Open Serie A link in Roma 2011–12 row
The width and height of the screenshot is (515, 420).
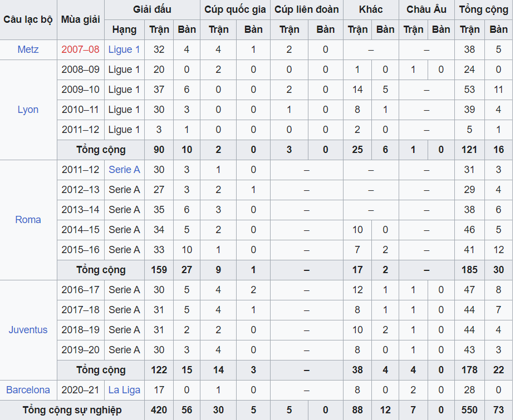(x=124, y=170)
